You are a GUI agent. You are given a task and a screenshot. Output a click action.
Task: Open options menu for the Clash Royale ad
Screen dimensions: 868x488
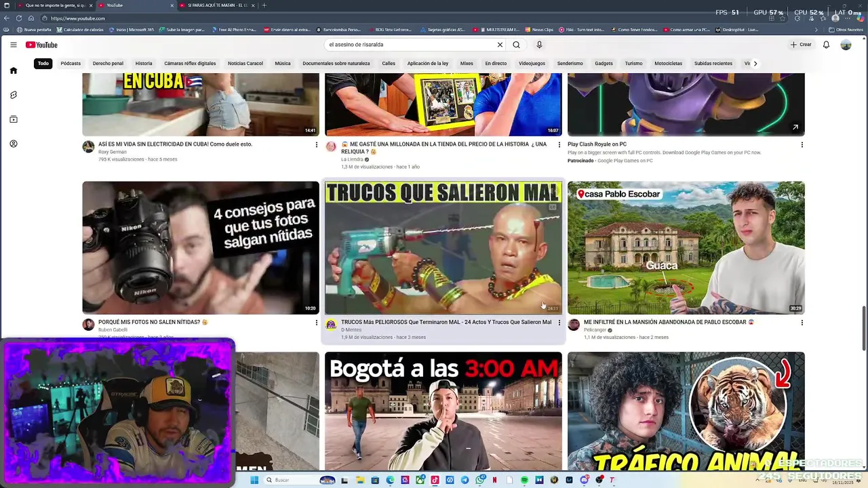click(802, 144)
